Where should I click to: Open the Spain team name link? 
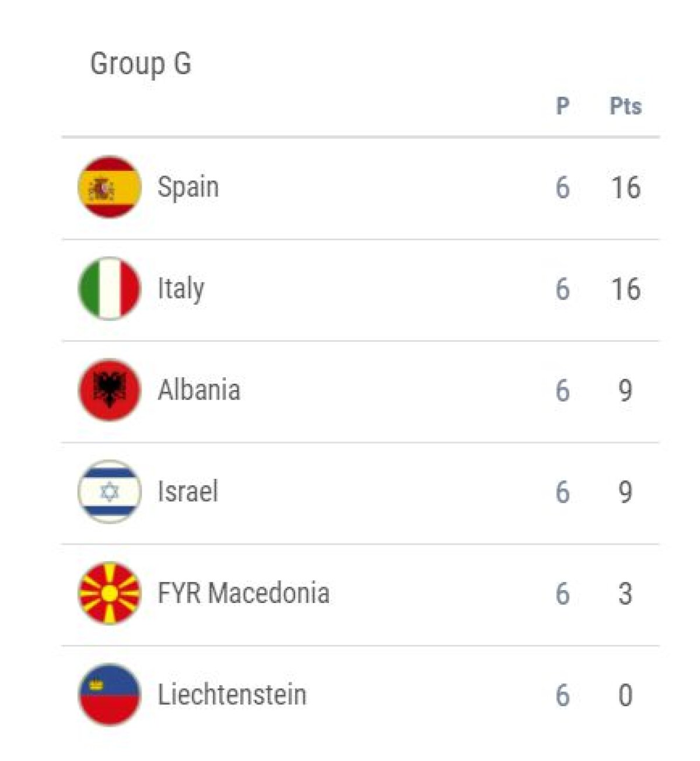(188, 187)
